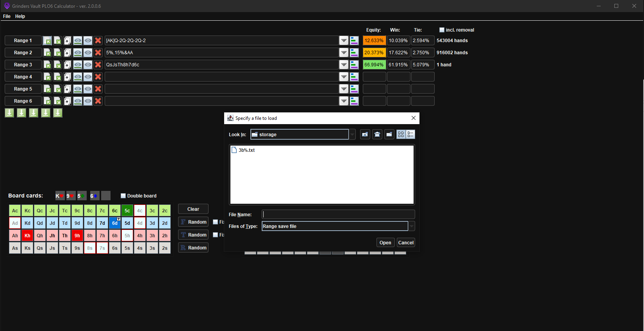Select the red Kh card swatch

click(27, 236)
